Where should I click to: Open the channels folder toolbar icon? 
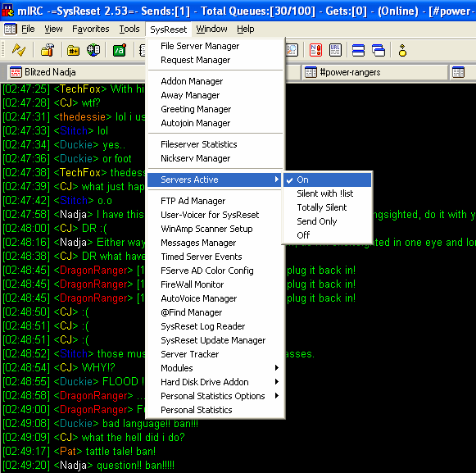74,50
